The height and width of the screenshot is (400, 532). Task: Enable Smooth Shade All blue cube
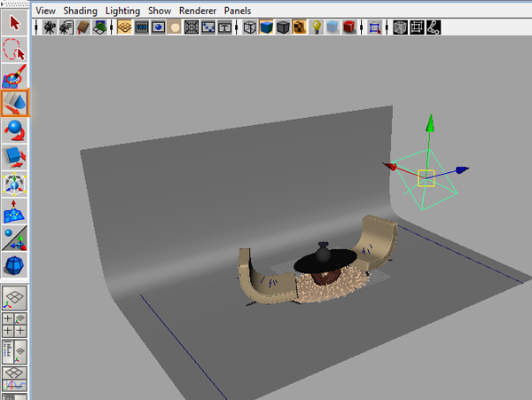[x=266, y=27]
